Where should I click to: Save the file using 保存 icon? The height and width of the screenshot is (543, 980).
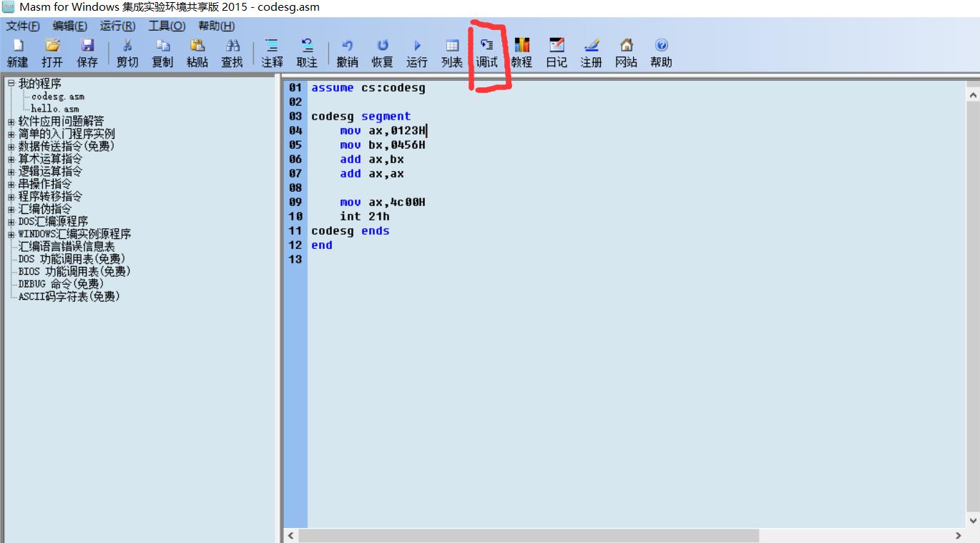click(x=87, y=45)
